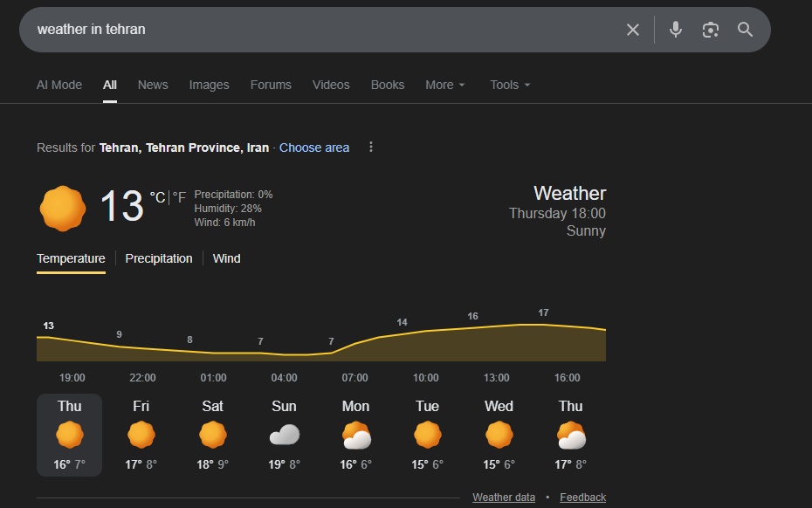Image resolution: width=812 pixels, height=508 pixels.
Task: Open search by image camera icon
Action: click(711, 30)
